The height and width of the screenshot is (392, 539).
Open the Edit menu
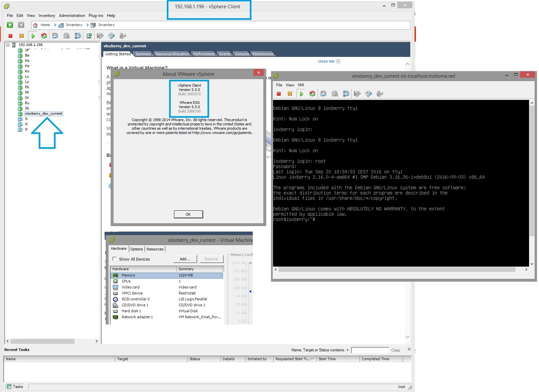(x=20, y=16)
